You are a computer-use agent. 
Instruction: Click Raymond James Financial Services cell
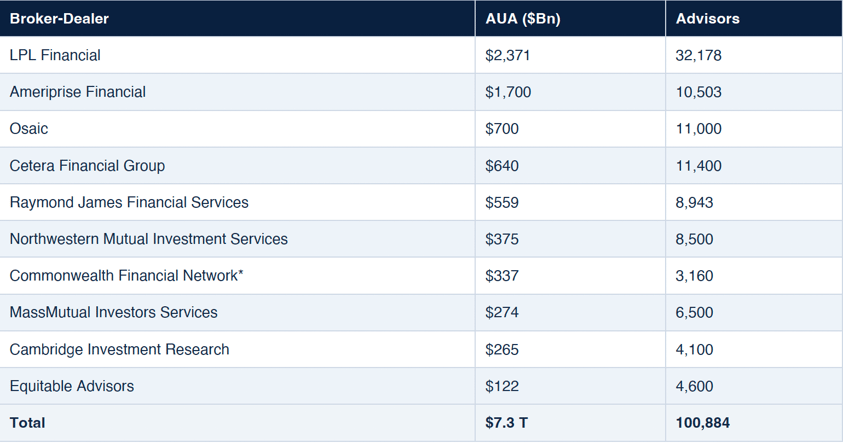129,202
